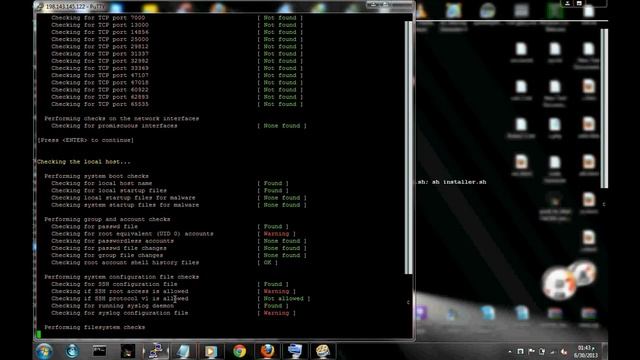Open the green Excel-like desktop icon in top row
640x360 pixels.
[555, 11]
